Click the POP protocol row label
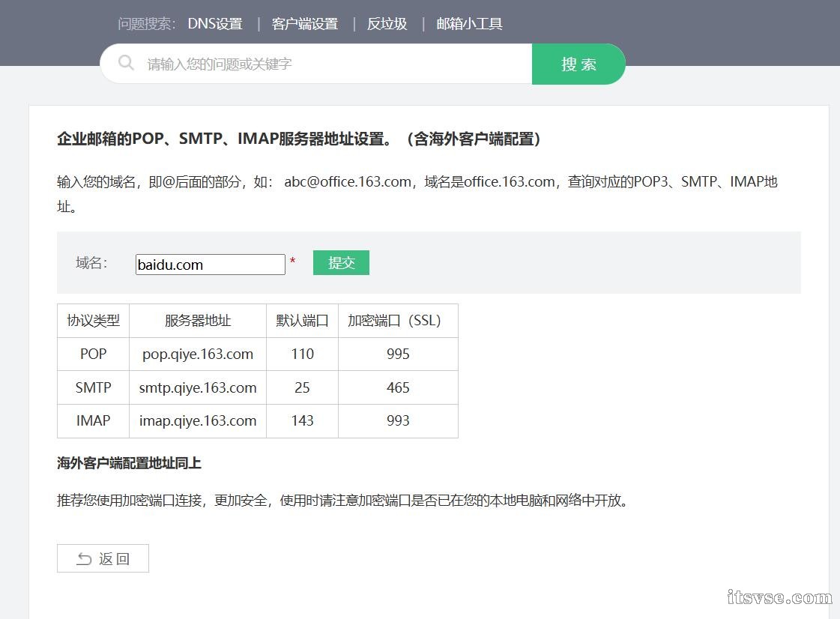 [x=92, y=354]
